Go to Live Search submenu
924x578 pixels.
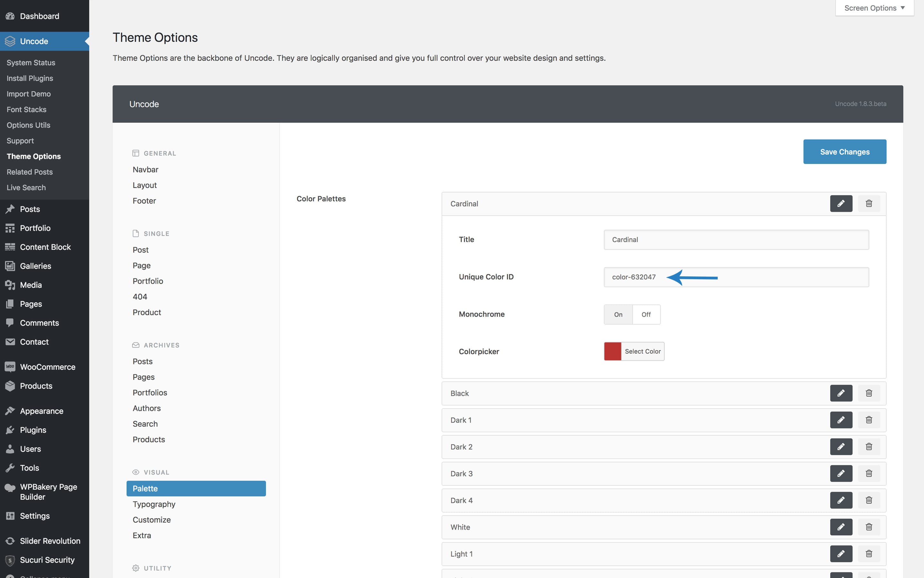coord(26,187)
